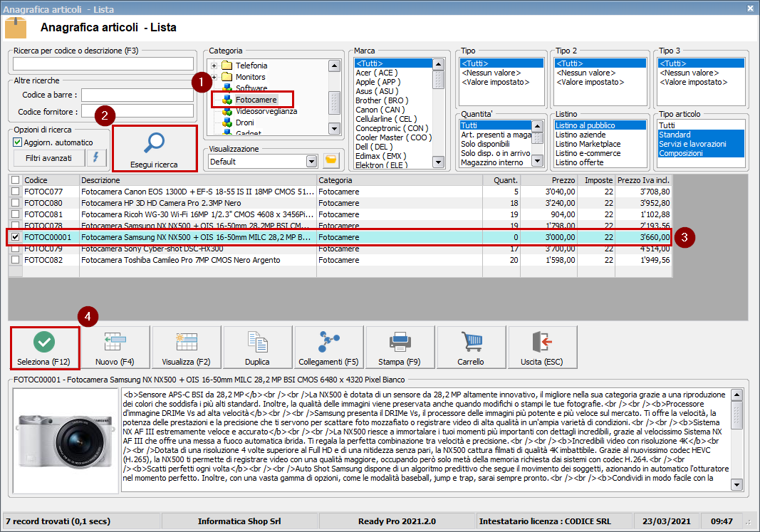Viewport: 760px width, 532px height.
Task: Click the Ricerca per codice o descrizione field
Action: 103,64
